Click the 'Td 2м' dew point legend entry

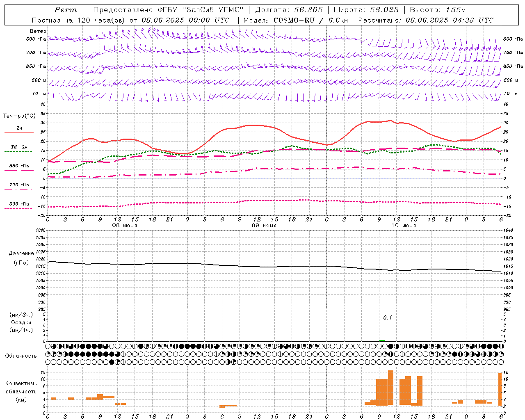pos(19,147)
